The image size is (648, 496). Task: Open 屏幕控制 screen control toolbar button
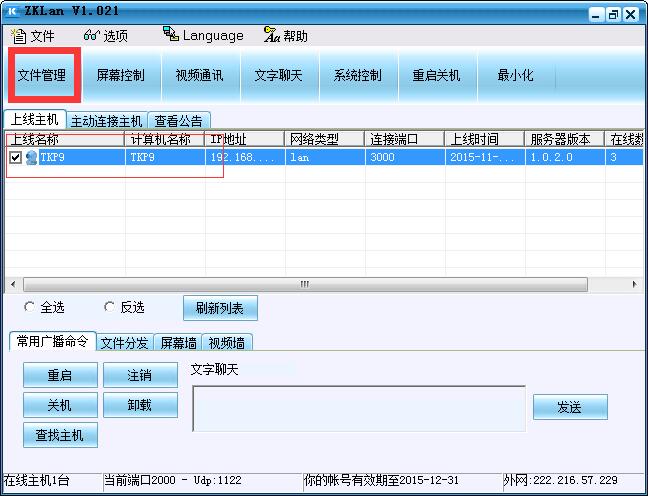click(120, 75)
